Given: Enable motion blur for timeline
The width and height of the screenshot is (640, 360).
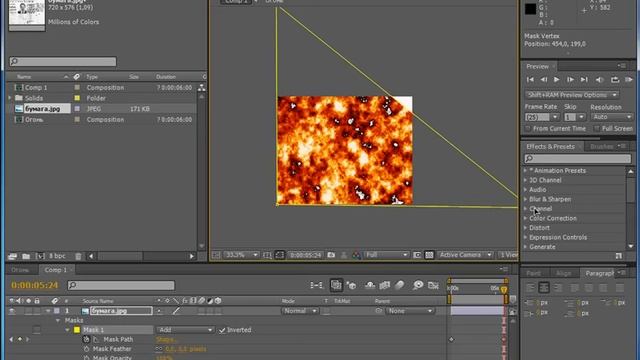Looking at the screenshot, I should pos(400,285).
